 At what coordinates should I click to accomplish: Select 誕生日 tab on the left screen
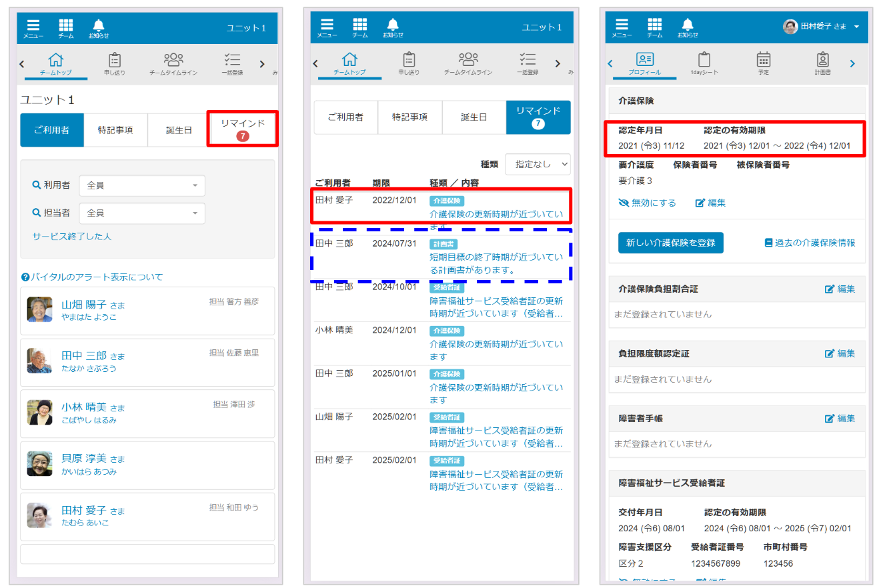(179, 130)
